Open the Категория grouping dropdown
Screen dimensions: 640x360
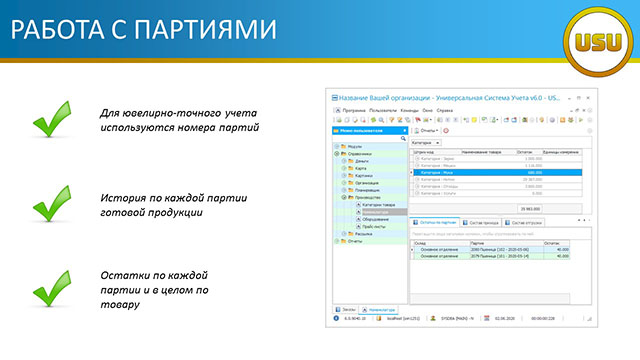click(425, 143)
